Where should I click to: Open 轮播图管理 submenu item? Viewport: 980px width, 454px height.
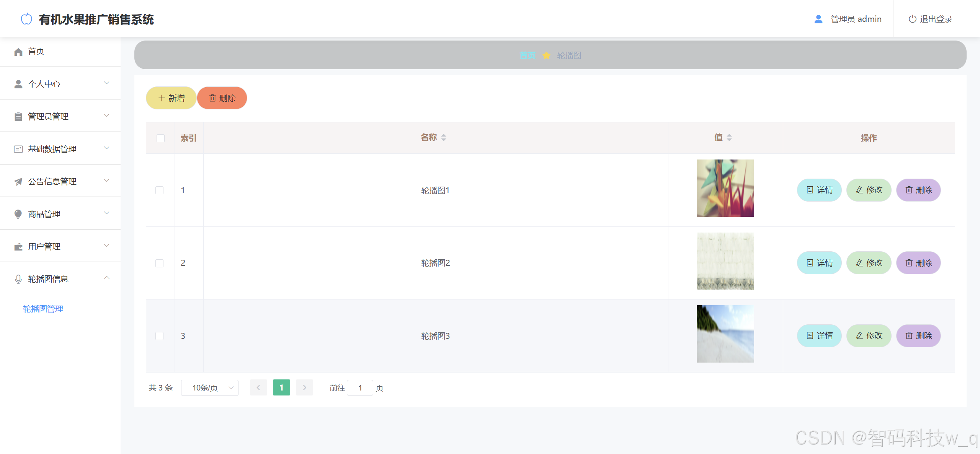pyautogui.click(x=43, y=309)
